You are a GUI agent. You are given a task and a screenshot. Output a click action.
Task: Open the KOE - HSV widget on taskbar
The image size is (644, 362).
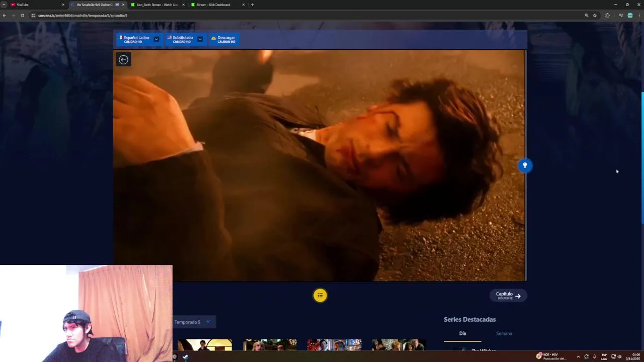click(x=551, y=356)
